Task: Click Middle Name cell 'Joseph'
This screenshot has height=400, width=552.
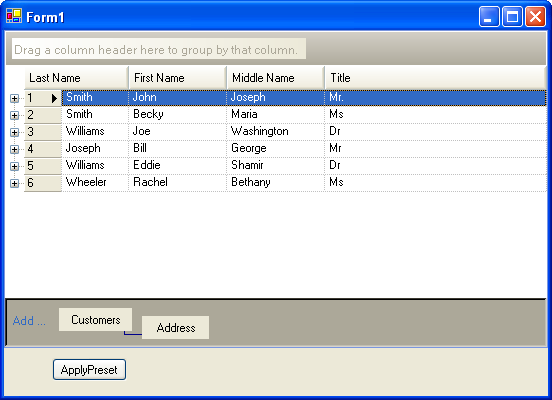Action: (x=276, y=98)
